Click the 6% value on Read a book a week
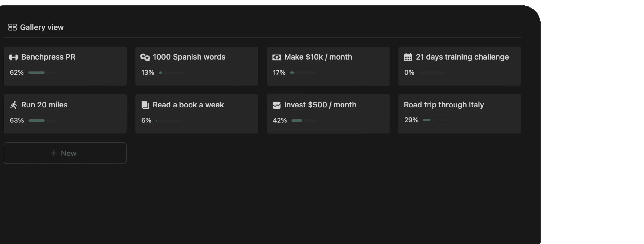Screen dimensions: 644x244 coord(146,121)
